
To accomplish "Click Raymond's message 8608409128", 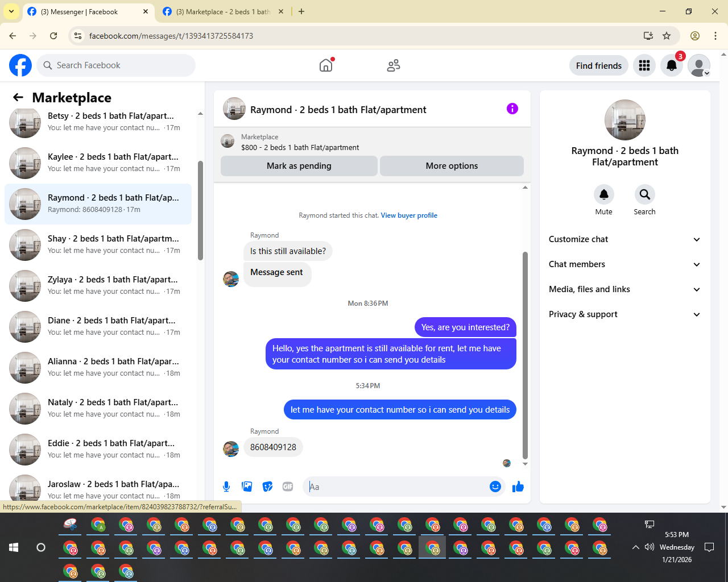I will tap(273, 447).
